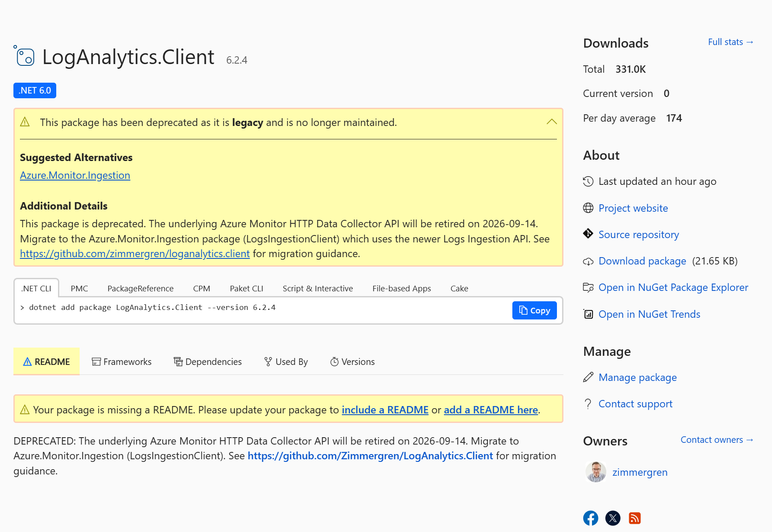
Task: Click the globe icon next to Project website
Action: click(x=588, y=208)
